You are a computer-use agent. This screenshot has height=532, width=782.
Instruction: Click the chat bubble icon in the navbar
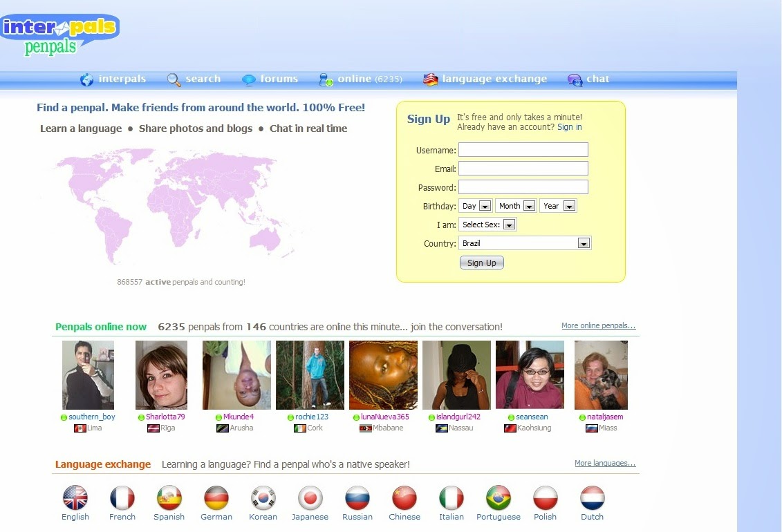[574, 79]
